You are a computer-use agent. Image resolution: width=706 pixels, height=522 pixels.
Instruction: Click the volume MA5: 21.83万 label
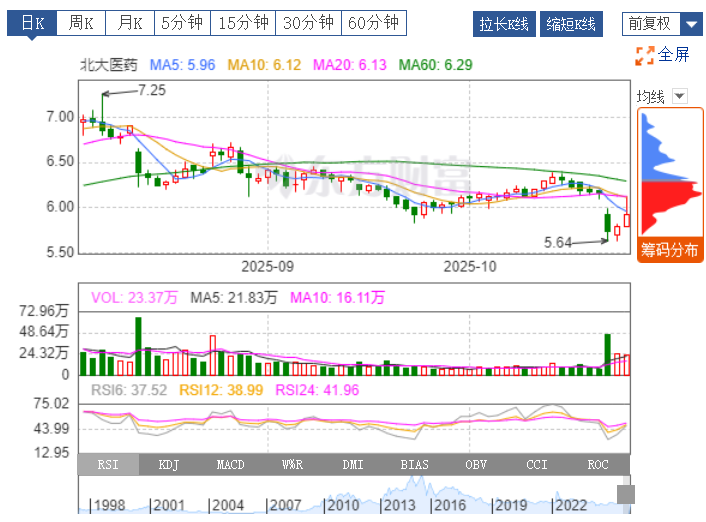tap(234, 298)
